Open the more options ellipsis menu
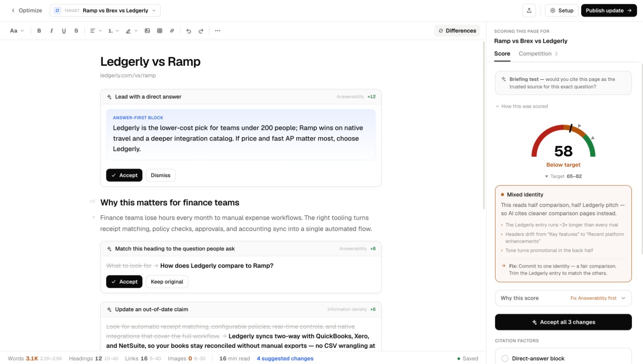The width and height of the screenshot is (643, 364). point(218,31)
